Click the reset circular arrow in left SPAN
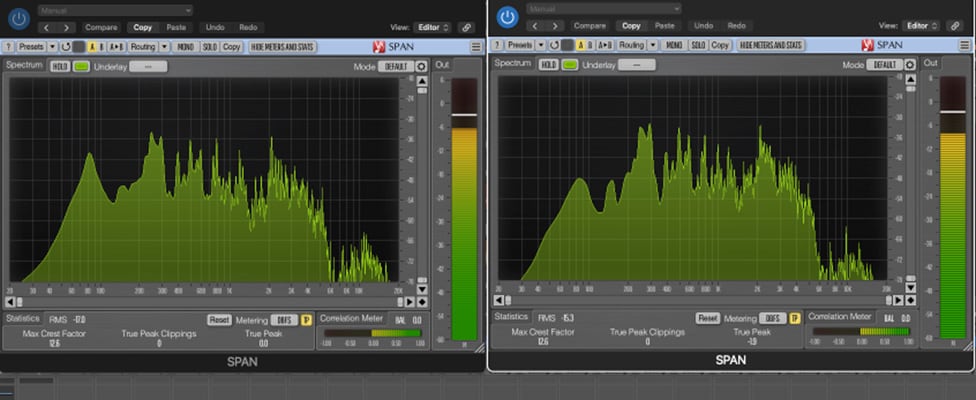This screenshot has width=976, height=400. click(x=66, y=47)
